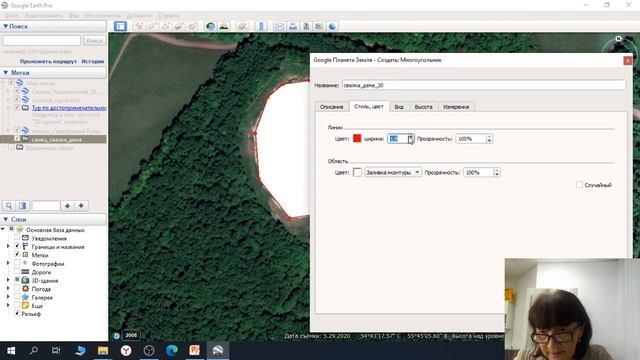This screenshot has height=360, width=640.
Task: Click the line Ширина width spinner arrows
Action: [x=411, y=139]
